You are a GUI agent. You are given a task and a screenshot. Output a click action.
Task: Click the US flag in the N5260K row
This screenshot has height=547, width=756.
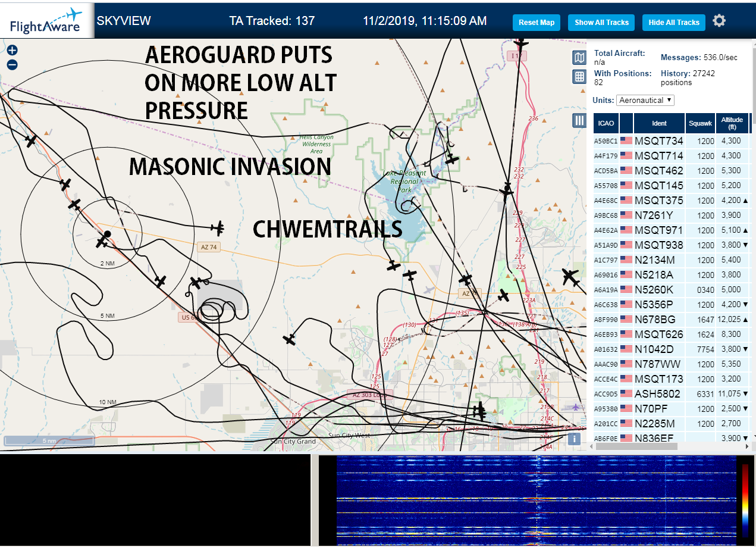pos(626,290)
